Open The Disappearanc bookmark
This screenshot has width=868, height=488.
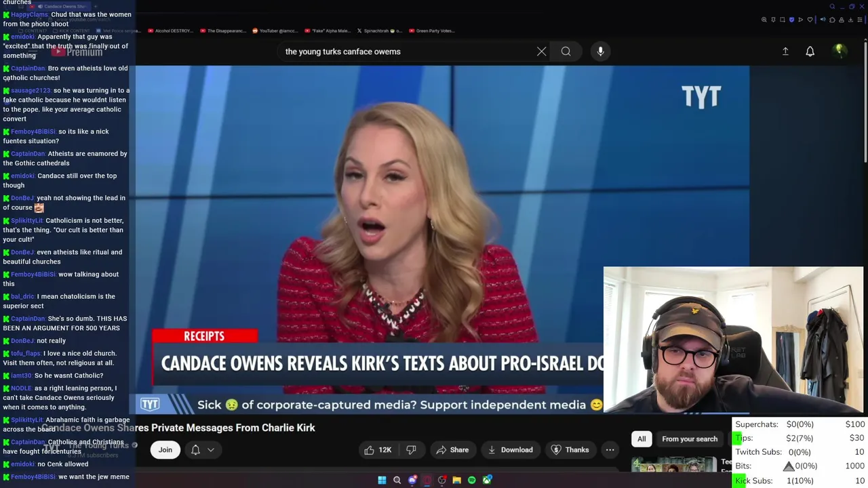click(x=223, y=30)
